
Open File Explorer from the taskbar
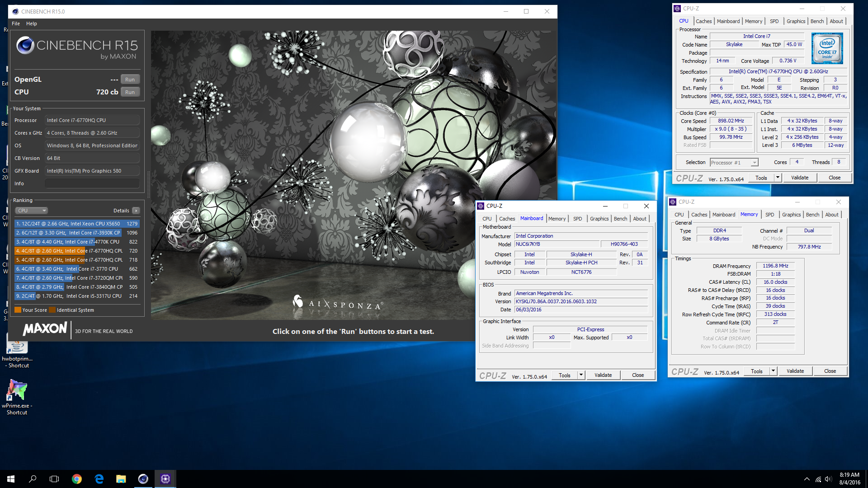[121, 479]
